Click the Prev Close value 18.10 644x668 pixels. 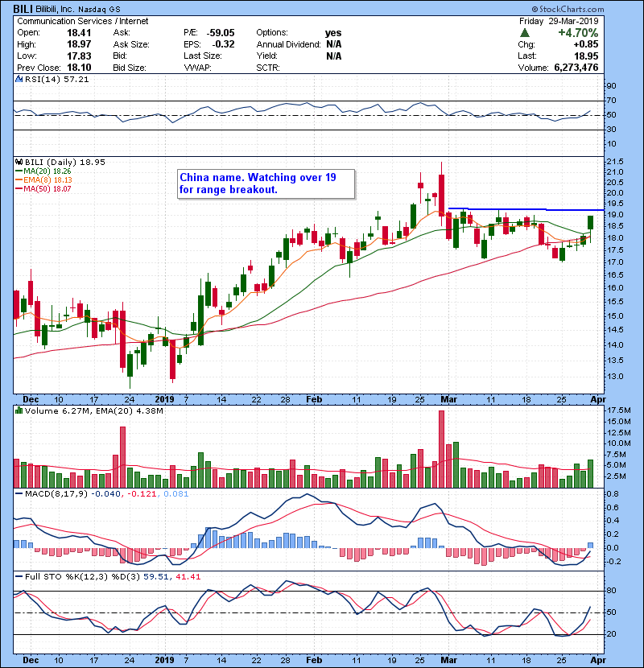[x=79, y=68]
